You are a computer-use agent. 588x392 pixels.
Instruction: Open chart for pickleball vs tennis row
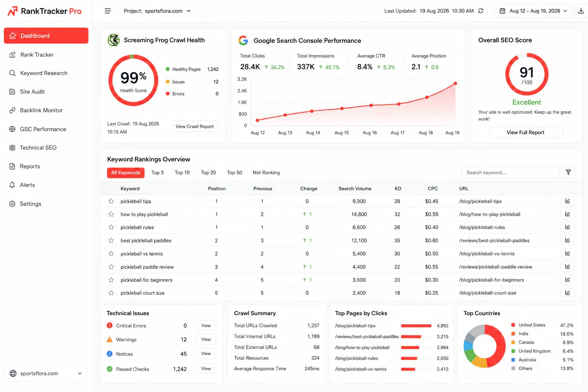567,253
